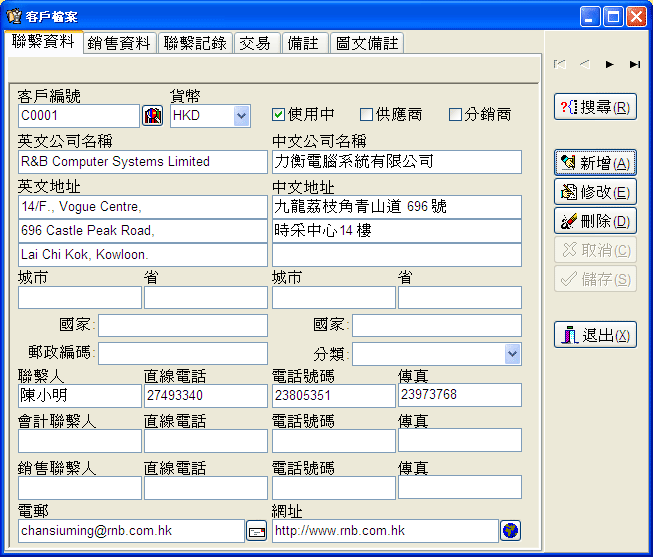Viewport: 653px width, 557px height.
Task: Expand the 貨幣 HKD dropdown
Action: [x=242, y=116]
